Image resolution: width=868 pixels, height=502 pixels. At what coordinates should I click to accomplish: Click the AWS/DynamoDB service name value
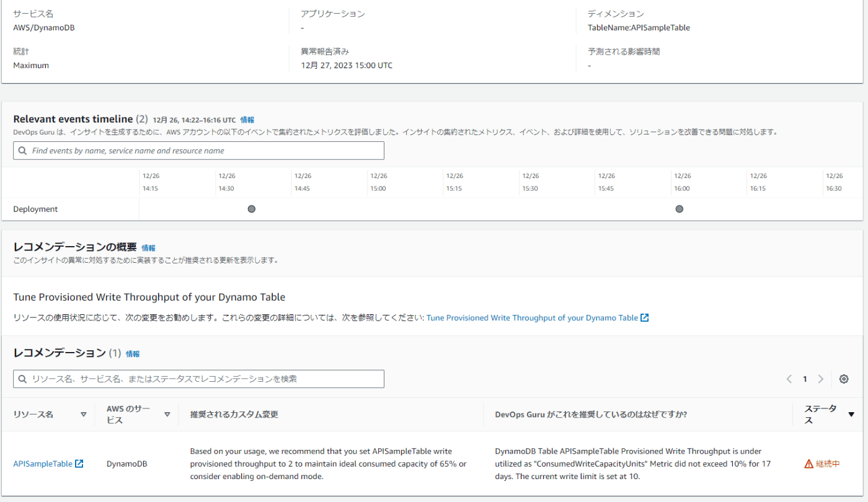(x=44, y=28)
